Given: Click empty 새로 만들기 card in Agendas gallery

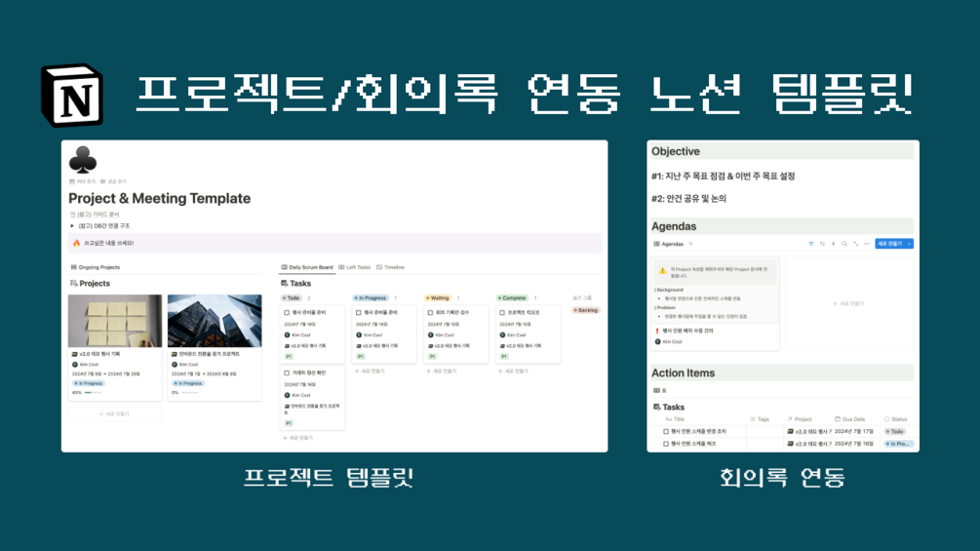Looking at the screenshot, I should 848,303.
